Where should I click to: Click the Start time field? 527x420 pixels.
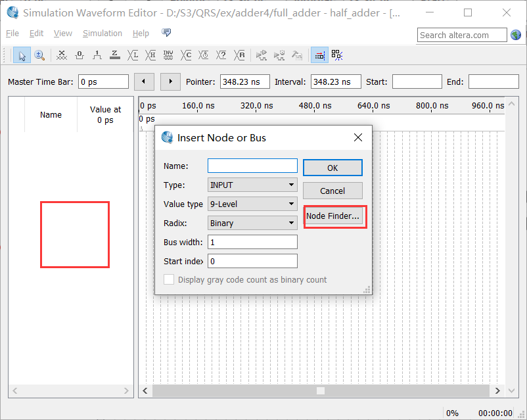point(417,82)
